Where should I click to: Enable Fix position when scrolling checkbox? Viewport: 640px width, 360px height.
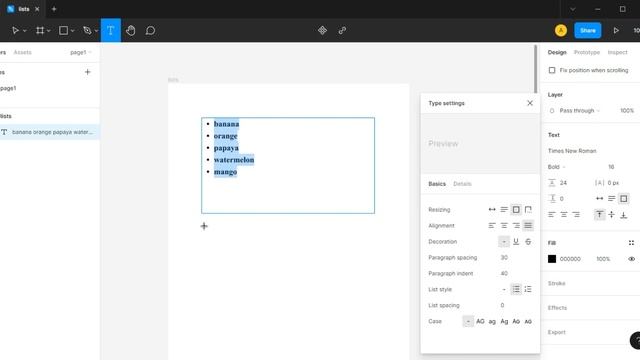coord(552,71)
